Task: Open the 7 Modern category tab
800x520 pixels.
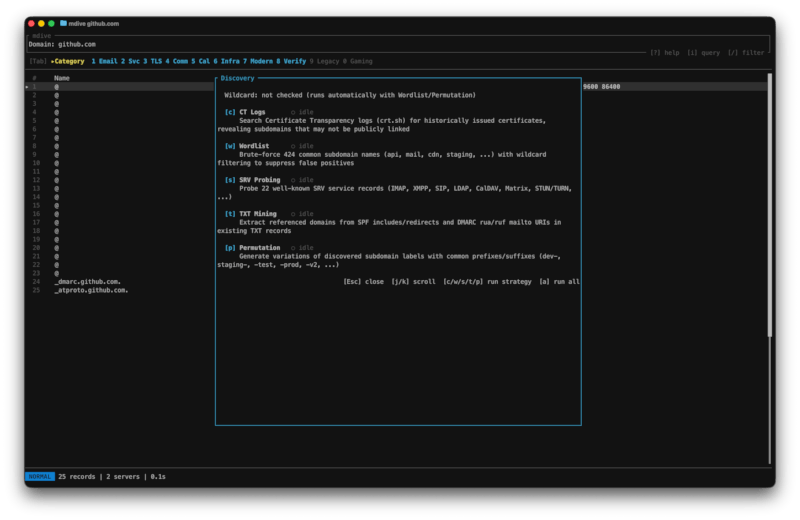Action: (x=258, y=61)
